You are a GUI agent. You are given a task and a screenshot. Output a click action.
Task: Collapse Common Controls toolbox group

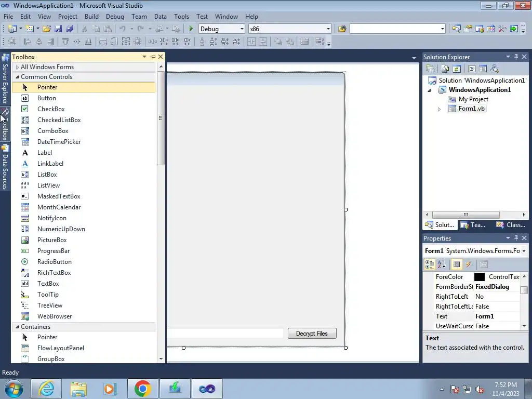[17, 77]
